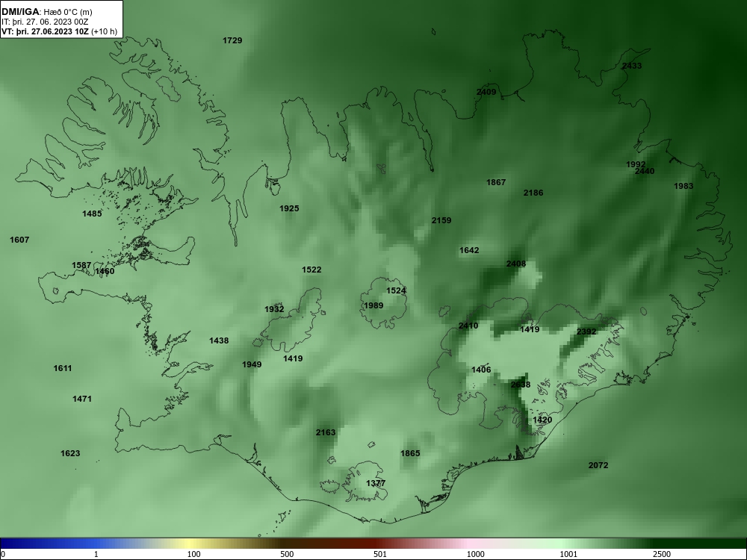This screenshot has height=560, width=747.
Task: Click the 1406 value on Vatnajökull
Action: 481,370
